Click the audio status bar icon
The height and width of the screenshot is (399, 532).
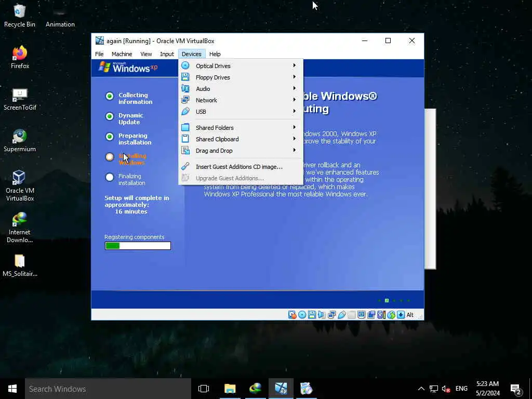[x=322, y=315]
